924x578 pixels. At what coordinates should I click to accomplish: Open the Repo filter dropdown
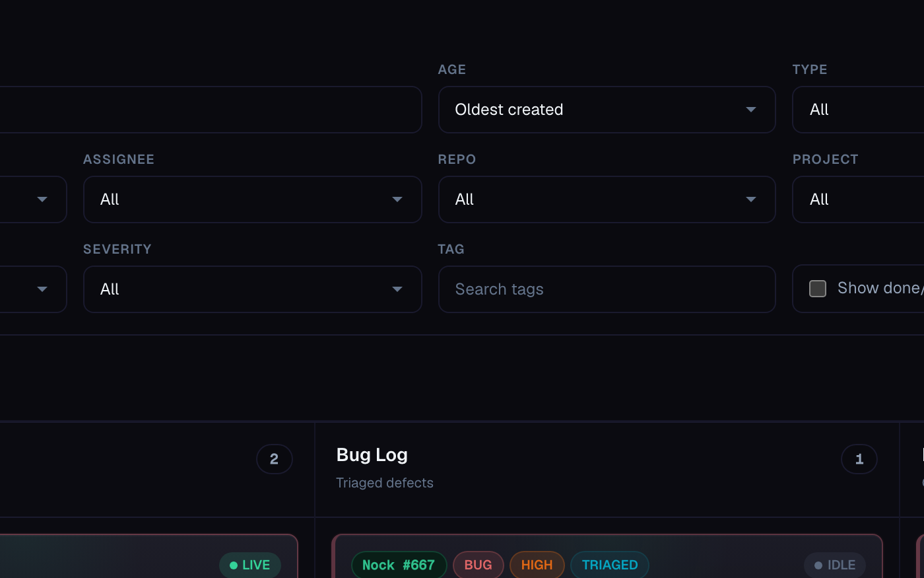tap(607, 199)
